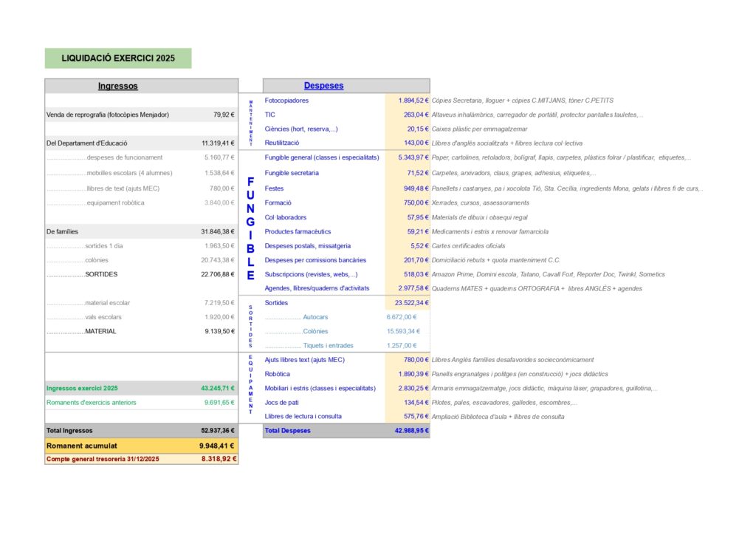This screenshot has height=535, width=756.
Task: Select the Romanent acumulat yellow row
Action: point(141,446)
